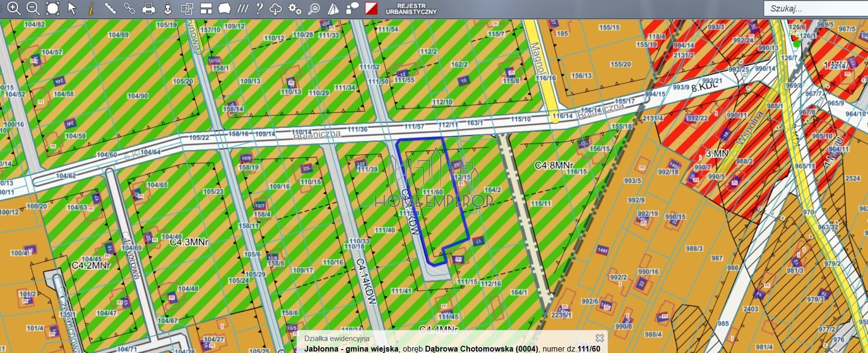Click the question mark help icon
Viewport: 868px width, 353px height.
point(259,8)
